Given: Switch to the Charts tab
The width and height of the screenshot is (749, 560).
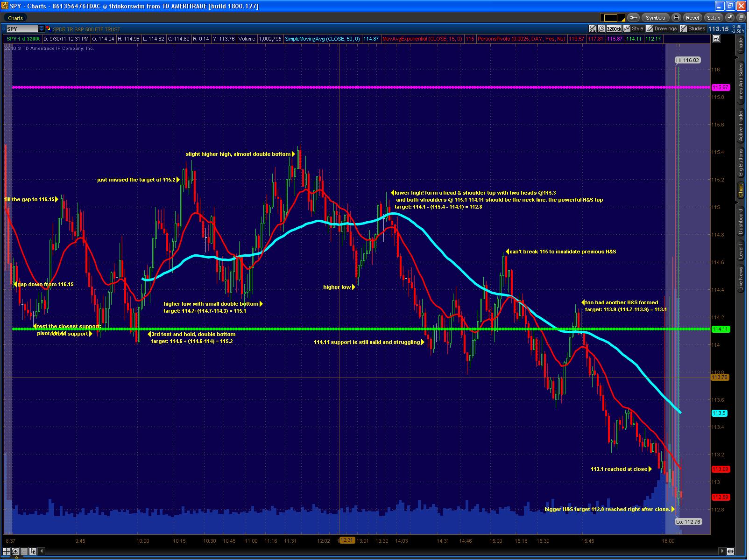Looking at the screenshot, I should pyautogui.click(x=15, y=18).
